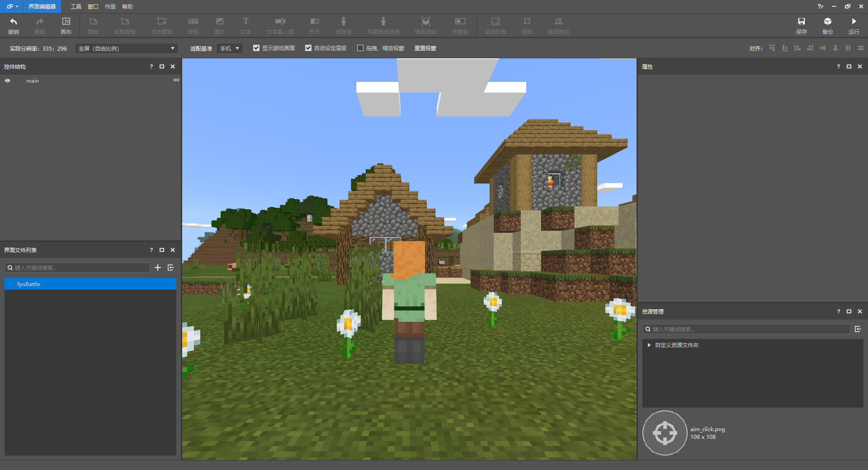This screenshot has width=868, height=470.
Task: Add a Button (按钮) control
Action: point(193,26)
